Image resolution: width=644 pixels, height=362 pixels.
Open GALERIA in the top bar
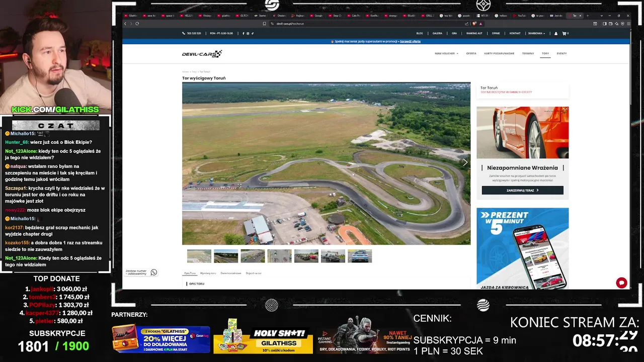point(437,33)
